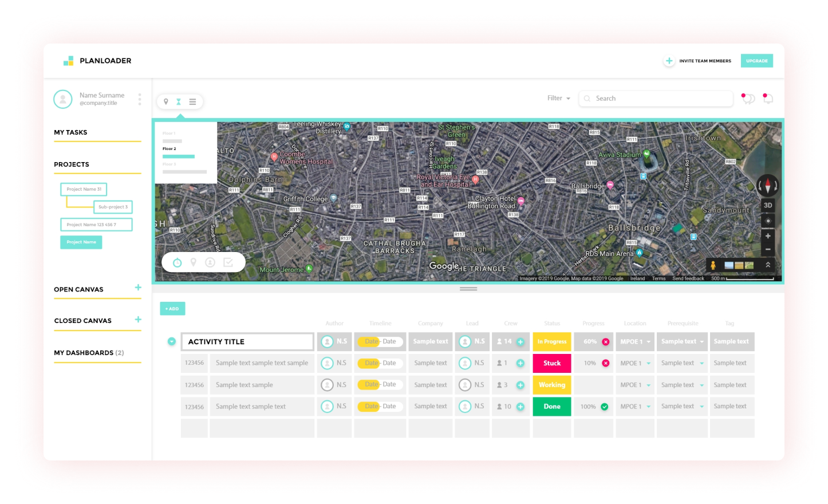
Task: Click the In Progress status cell
Action: [x=552, y=342]
